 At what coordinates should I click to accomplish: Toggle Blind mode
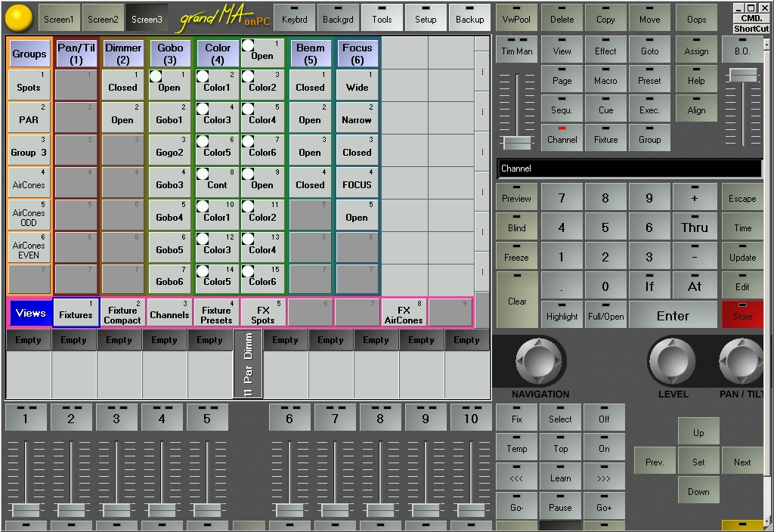[516, 227]
